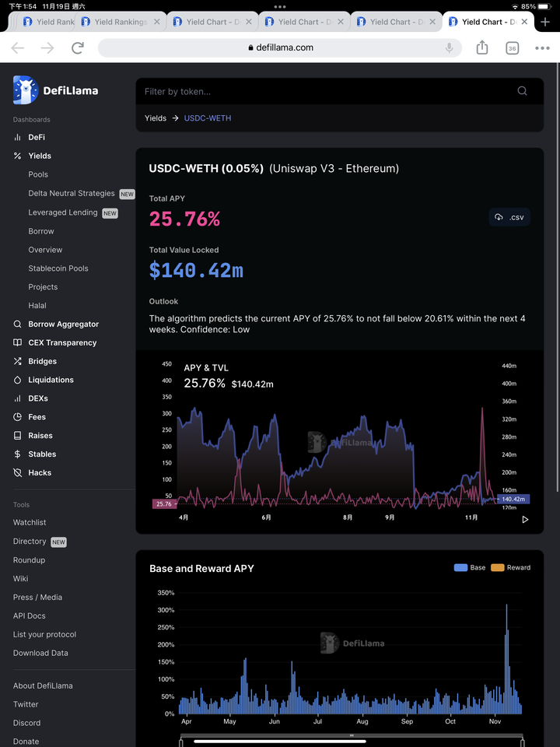The width and height of the screenshot is (560, 747).
Task: Click the Bridges shuffle icon
Action: 18,361
